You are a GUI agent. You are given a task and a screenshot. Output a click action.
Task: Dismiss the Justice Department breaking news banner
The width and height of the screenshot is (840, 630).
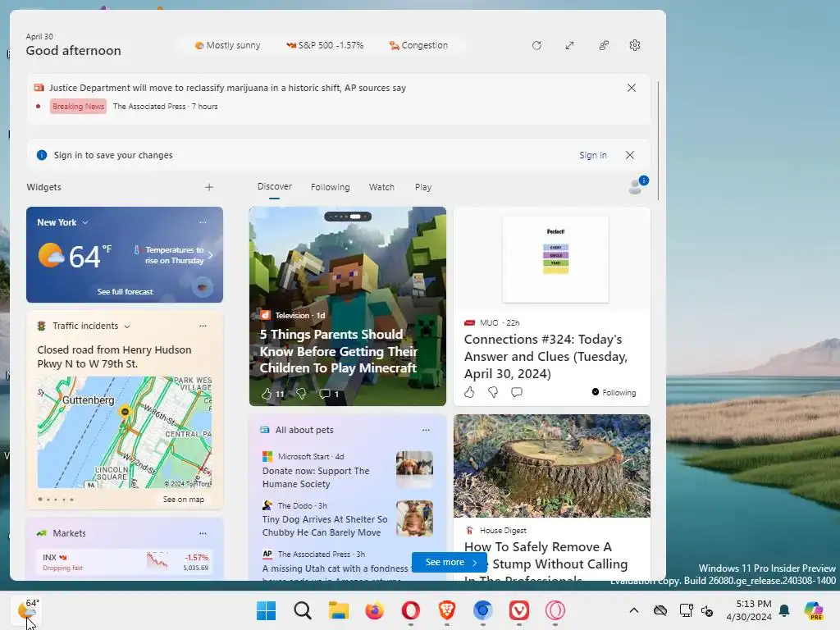tap(632, 88)
